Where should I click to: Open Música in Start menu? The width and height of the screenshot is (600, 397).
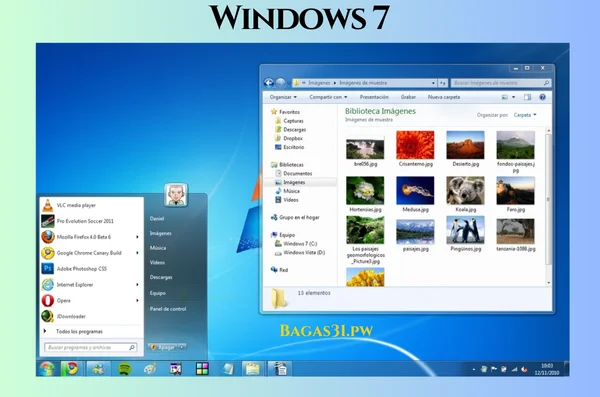click(x=158, y=248)
